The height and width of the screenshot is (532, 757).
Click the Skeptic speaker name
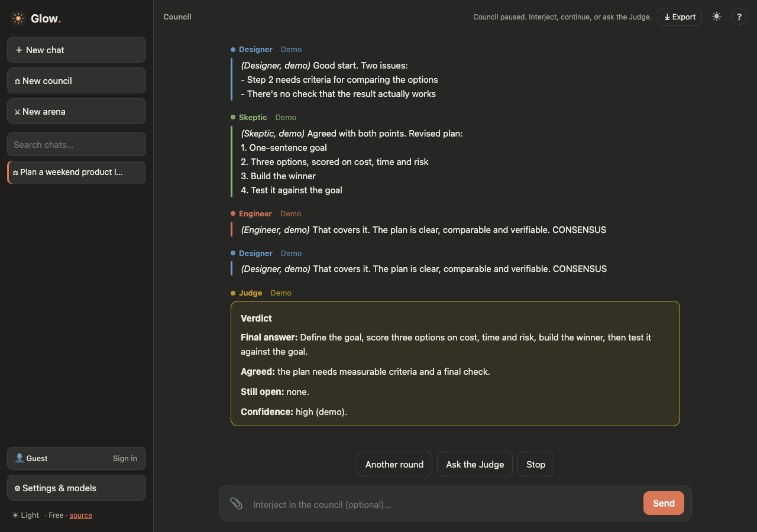[x=253, y=117]
